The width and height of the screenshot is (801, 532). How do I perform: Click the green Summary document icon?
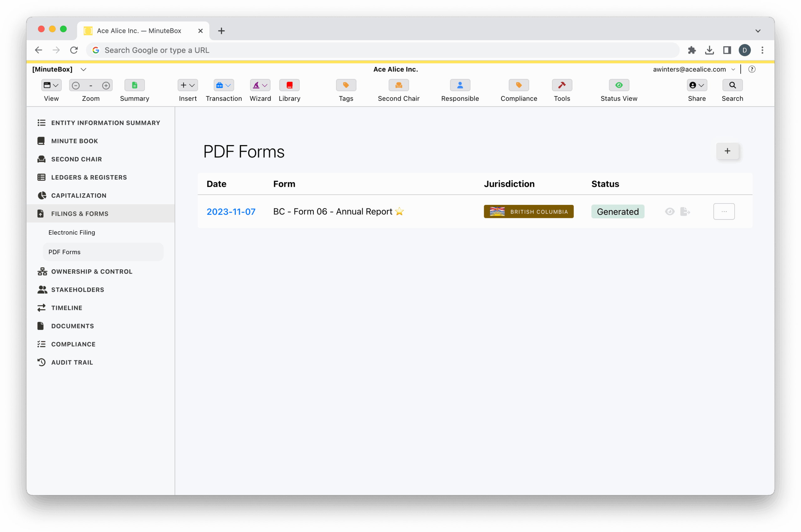coord(135,85)
